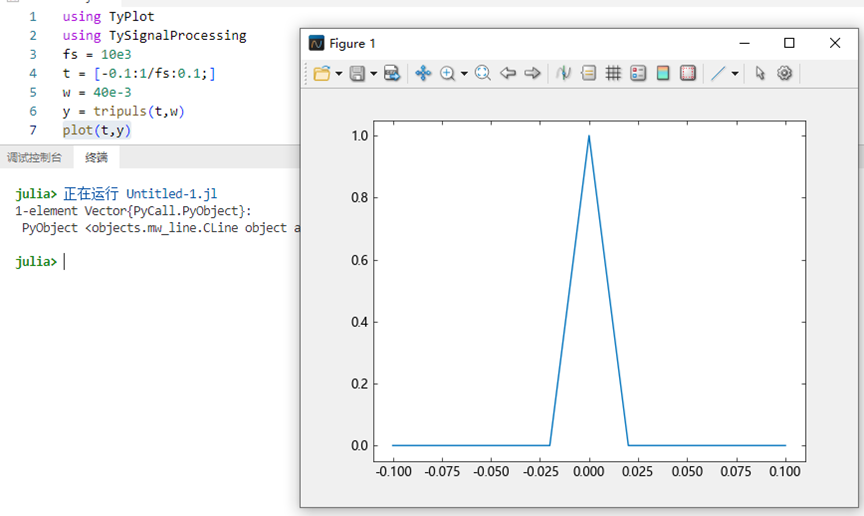The width and height of the screenshot is (864, 516).
Task: Toggle grid lines with the grid icon
Action: point(613,73)
